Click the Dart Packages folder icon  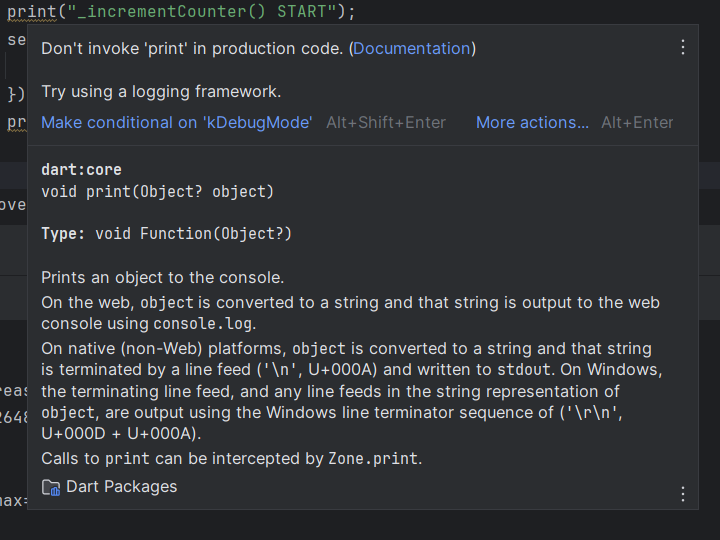[x=51, y=487]
